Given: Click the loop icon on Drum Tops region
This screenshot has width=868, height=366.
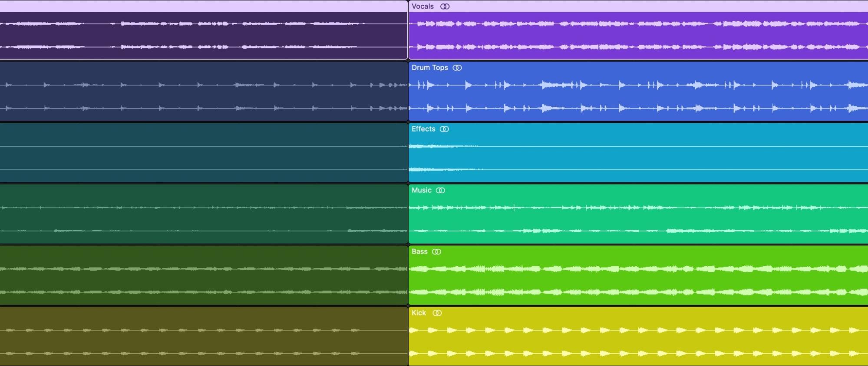Looking at the screenshot, I should click(457, 68).
